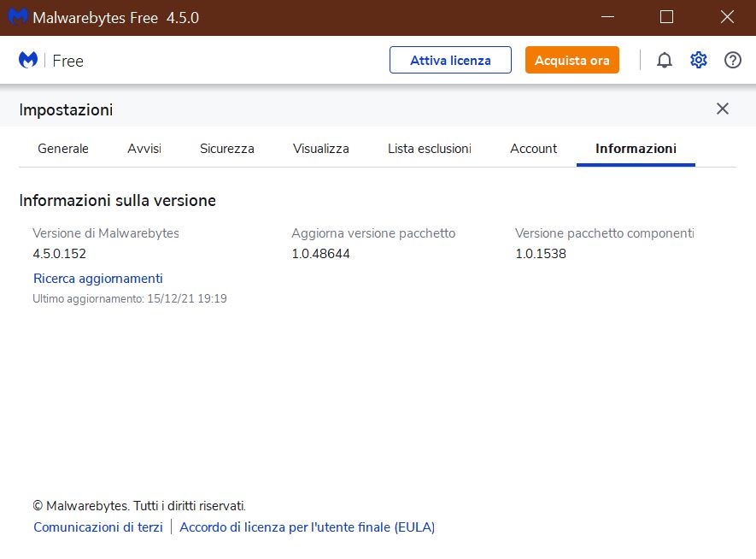Click the version number 4.5.0.152
The width and height of the screenshot is (756, 559).
coord(59,254)
